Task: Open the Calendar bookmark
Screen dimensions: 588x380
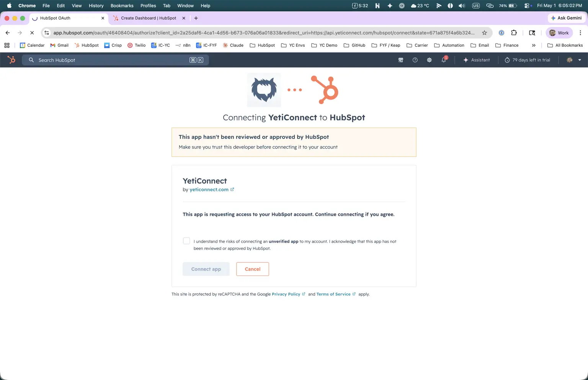Action: pos(32,45)
